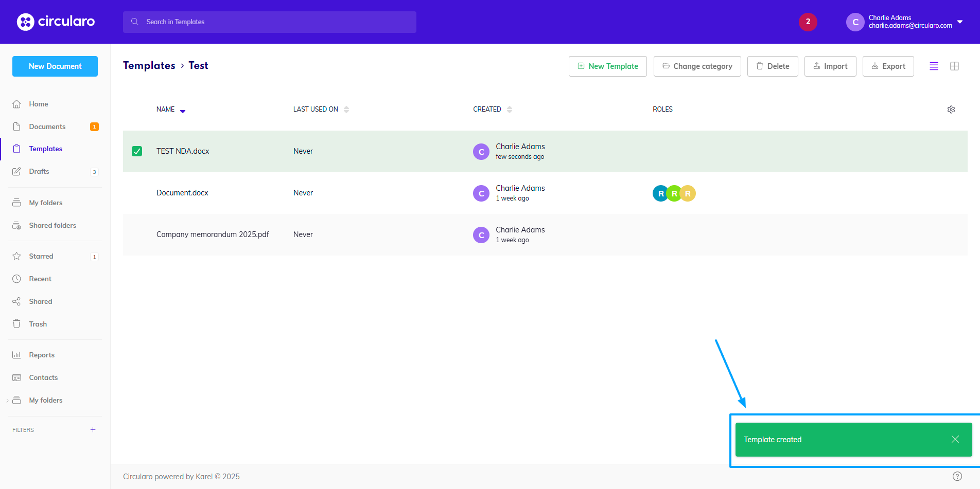The width and height of the screenshot is (980, 489).
Task: Open Documents in the sidebar
Action: [x=47, y=126]
